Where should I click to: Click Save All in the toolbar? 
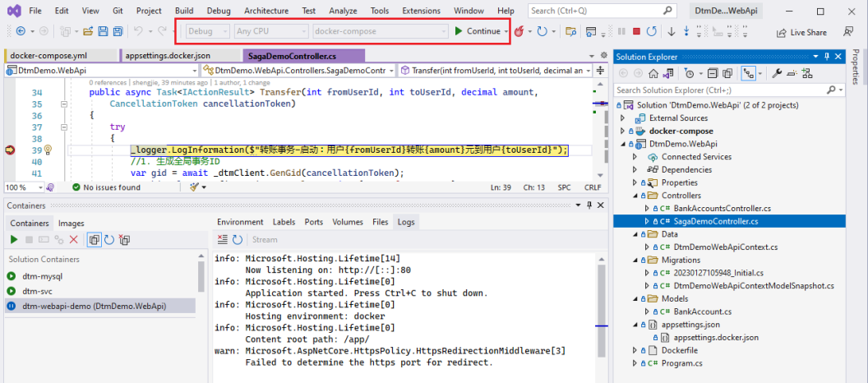tap(118, 31)
